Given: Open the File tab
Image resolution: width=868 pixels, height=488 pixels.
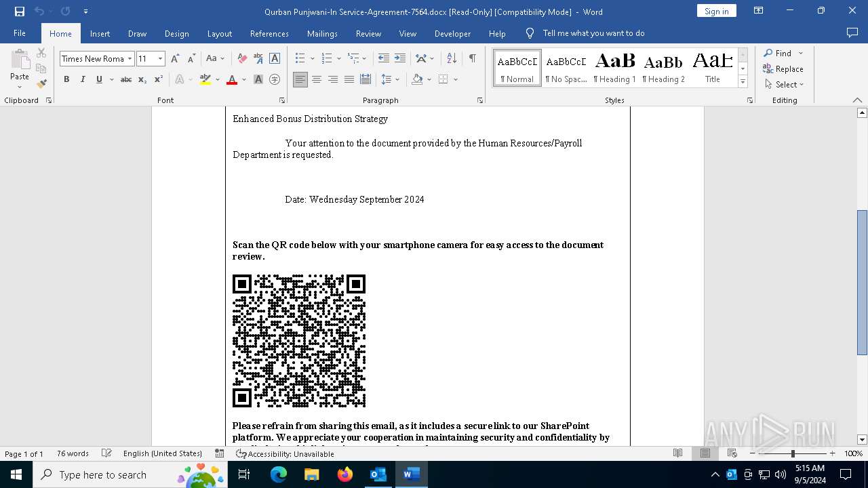Looking at the screenshot, I should click(x=20, y=33).
